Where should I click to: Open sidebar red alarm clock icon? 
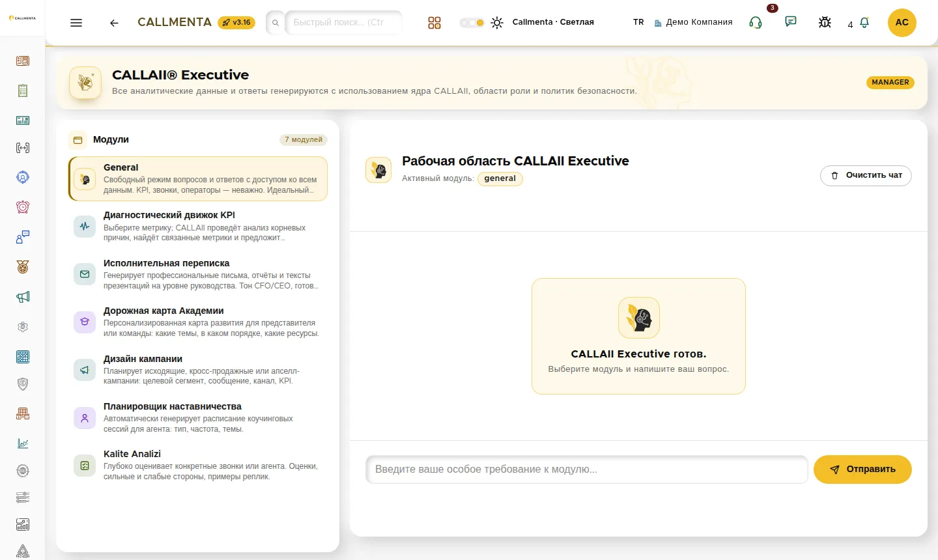pyautogui.click(x=23, y=207)
